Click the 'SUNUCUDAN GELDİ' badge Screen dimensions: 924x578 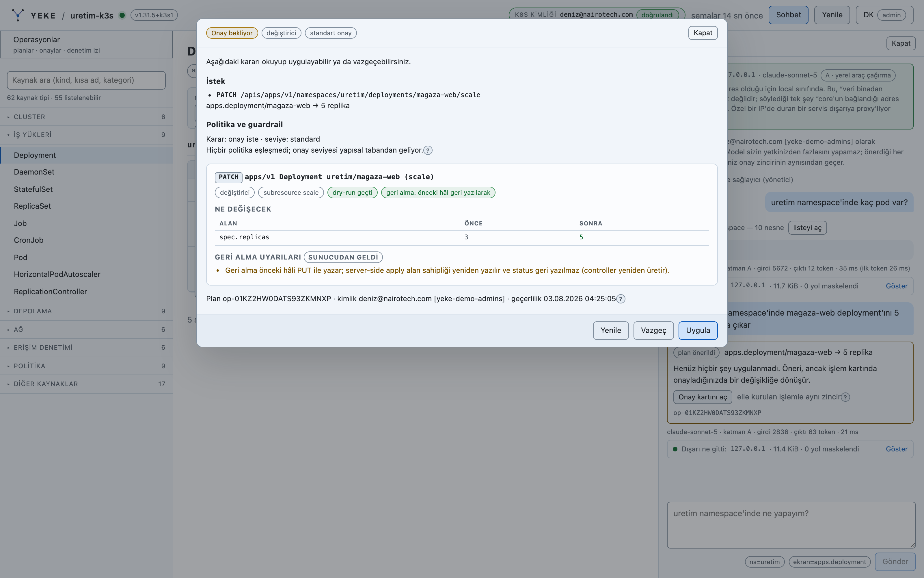point(343,257)
